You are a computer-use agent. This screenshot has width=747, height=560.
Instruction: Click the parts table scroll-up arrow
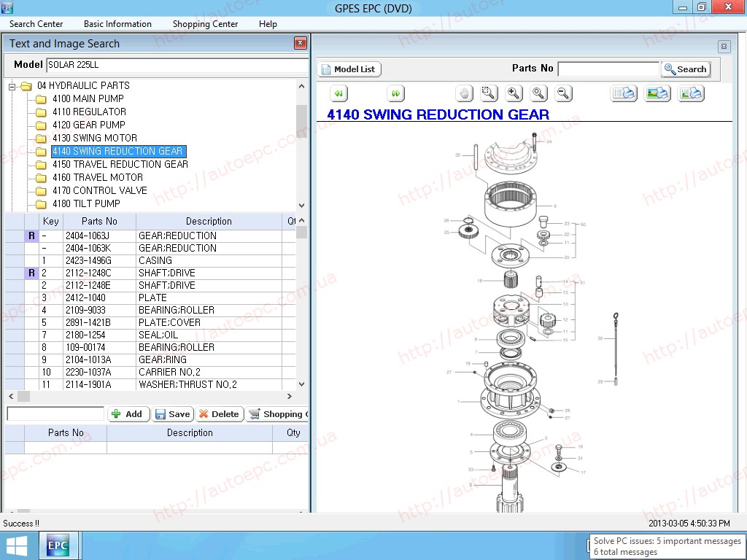pyautogui.click(x=301, y=220)
